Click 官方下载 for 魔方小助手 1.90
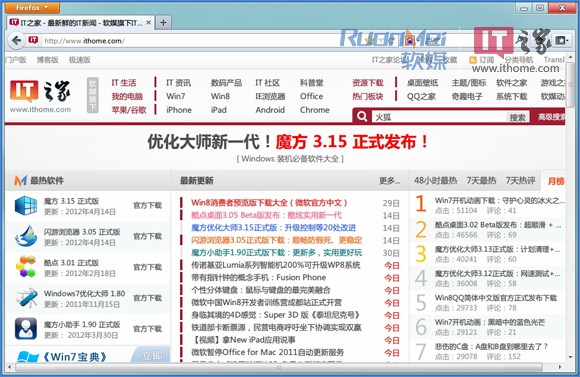This screenshot has height=377, width=580. click(147, 329)
